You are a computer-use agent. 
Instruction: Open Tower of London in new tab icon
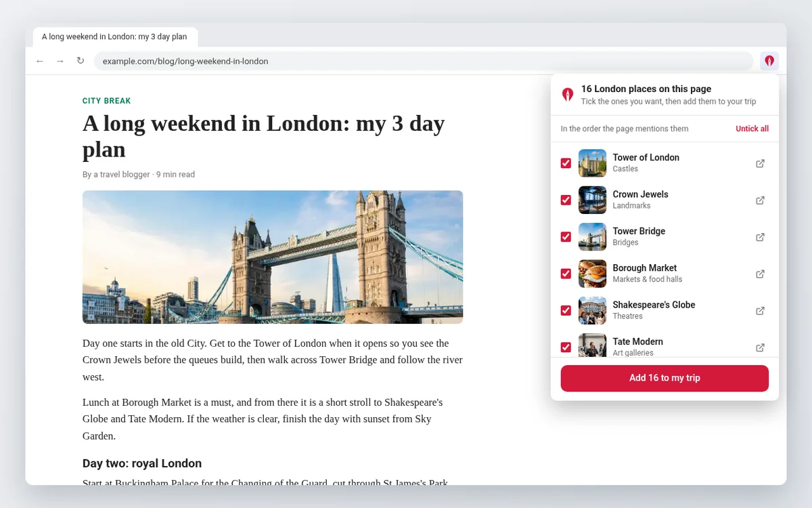(760, 163)
